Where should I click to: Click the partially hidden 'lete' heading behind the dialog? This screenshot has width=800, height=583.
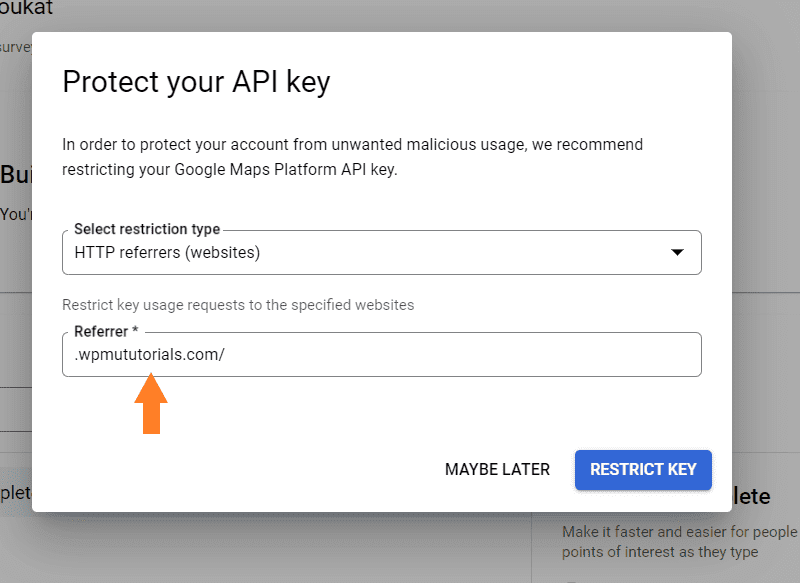tap(751, 496)
